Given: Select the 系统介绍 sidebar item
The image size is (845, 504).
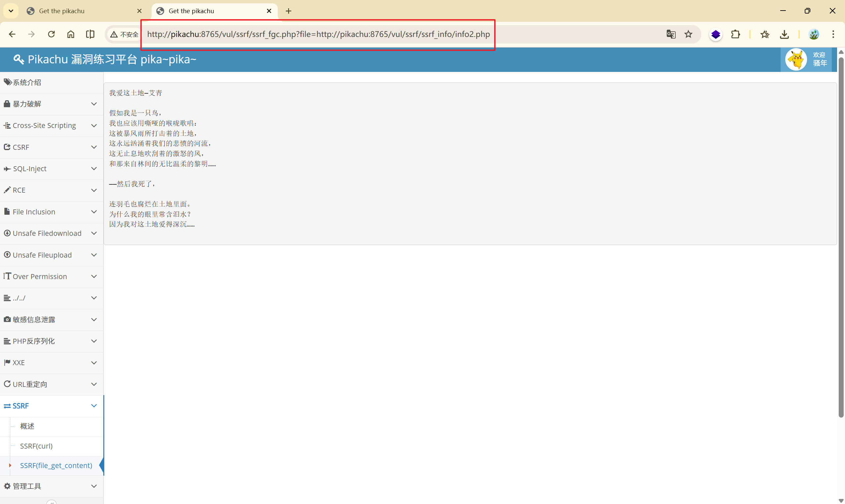Looking at the screenshot, I should [x=27, y=82].
